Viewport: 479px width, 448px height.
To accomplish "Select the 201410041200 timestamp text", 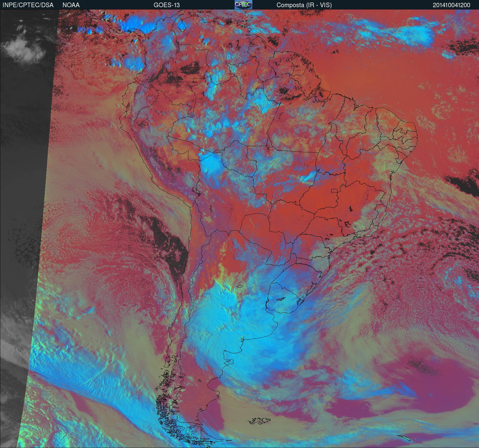I will click(x=451, y=5).
